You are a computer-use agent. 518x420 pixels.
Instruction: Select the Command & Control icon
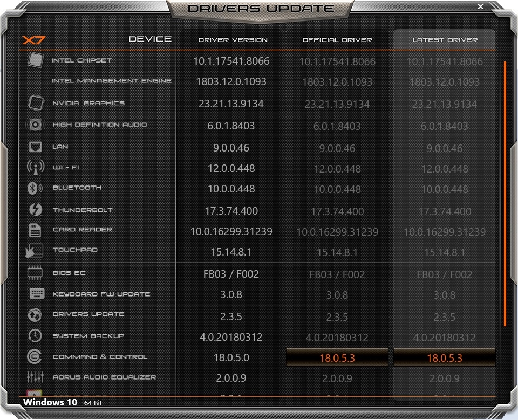(35, 357)
